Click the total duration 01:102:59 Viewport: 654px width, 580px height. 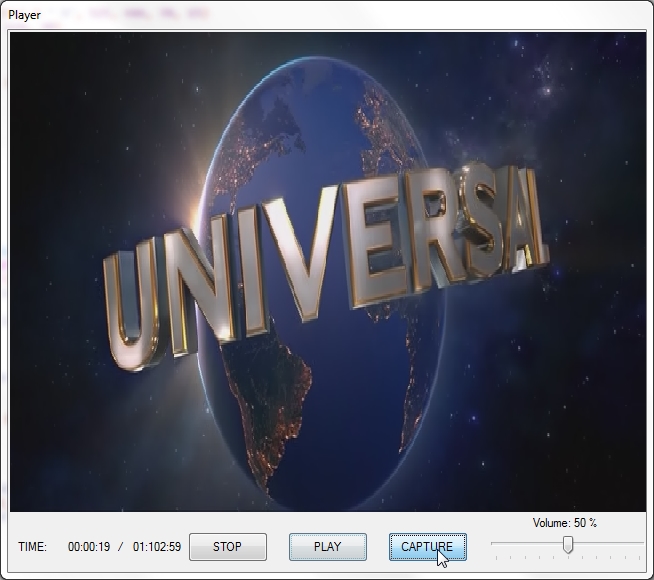157,547
